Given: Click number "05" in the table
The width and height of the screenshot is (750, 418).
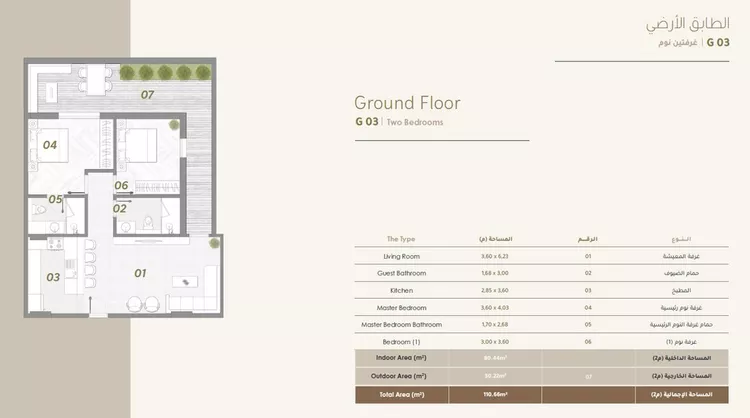Looking at the screenshot, I should coord(588,325).
